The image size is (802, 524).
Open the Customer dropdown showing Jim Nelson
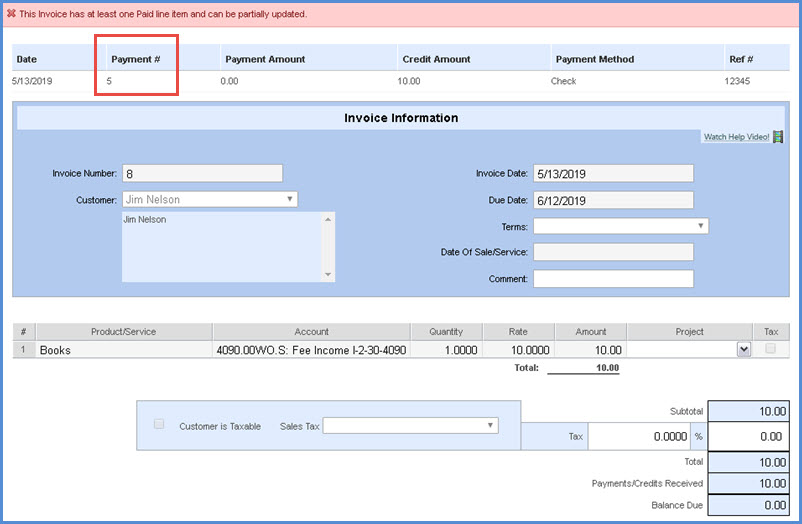tap(210, 199)
